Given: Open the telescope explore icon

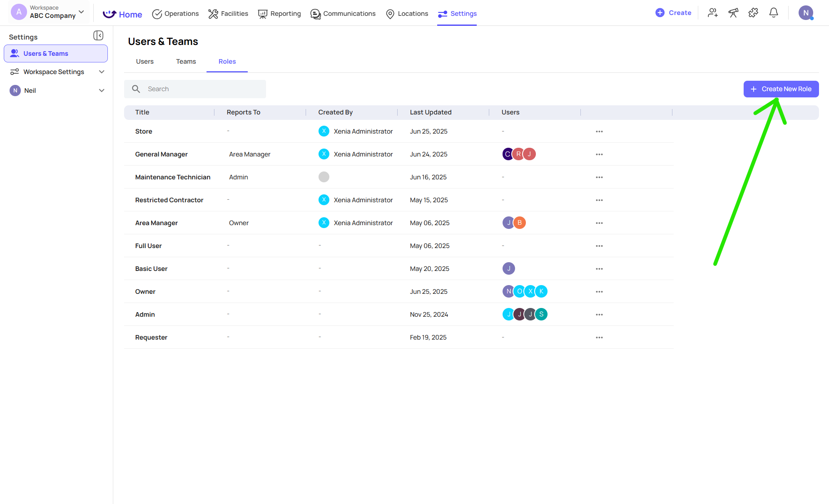Looking at the screenshot, I should point(733,13).
